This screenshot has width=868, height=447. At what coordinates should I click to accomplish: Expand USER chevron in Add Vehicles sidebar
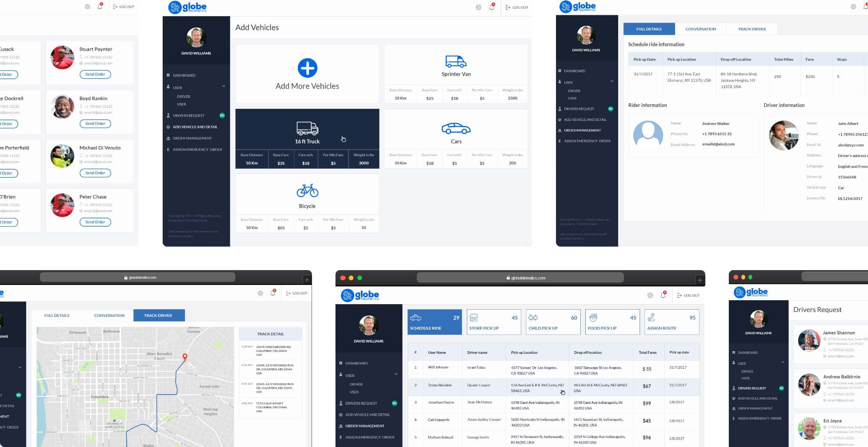point(224,86)
